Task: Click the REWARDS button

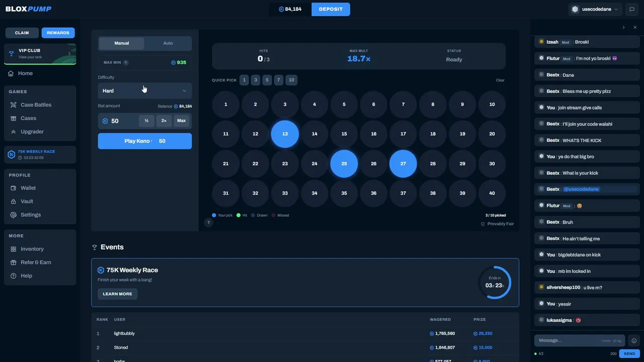Action: tap(58, 33)
